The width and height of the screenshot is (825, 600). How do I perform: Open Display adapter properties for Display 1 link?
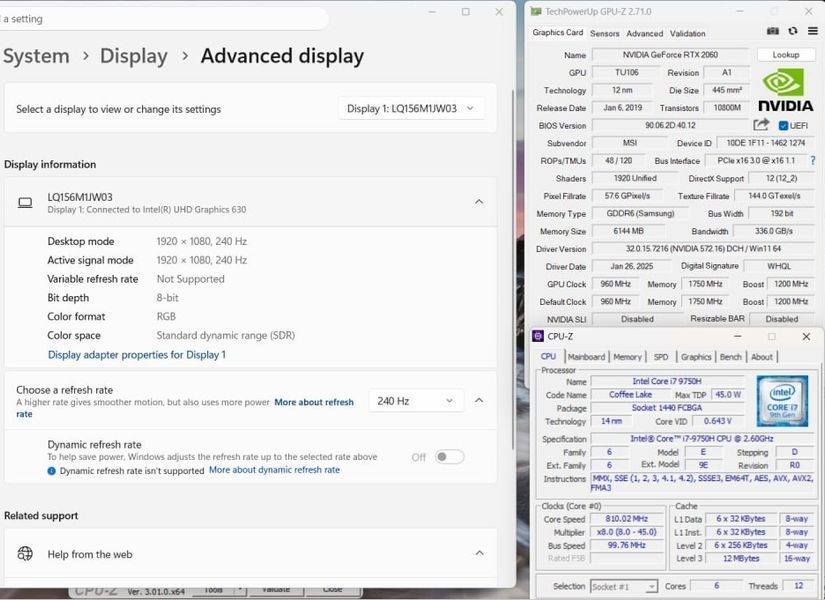coord(137,355)
